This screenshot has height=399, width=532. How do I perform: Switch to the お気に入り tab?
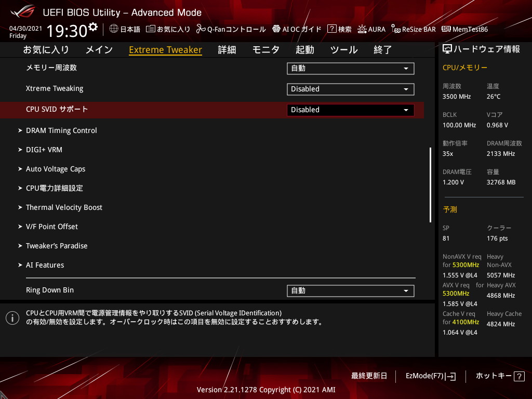(x=46, y=50)
